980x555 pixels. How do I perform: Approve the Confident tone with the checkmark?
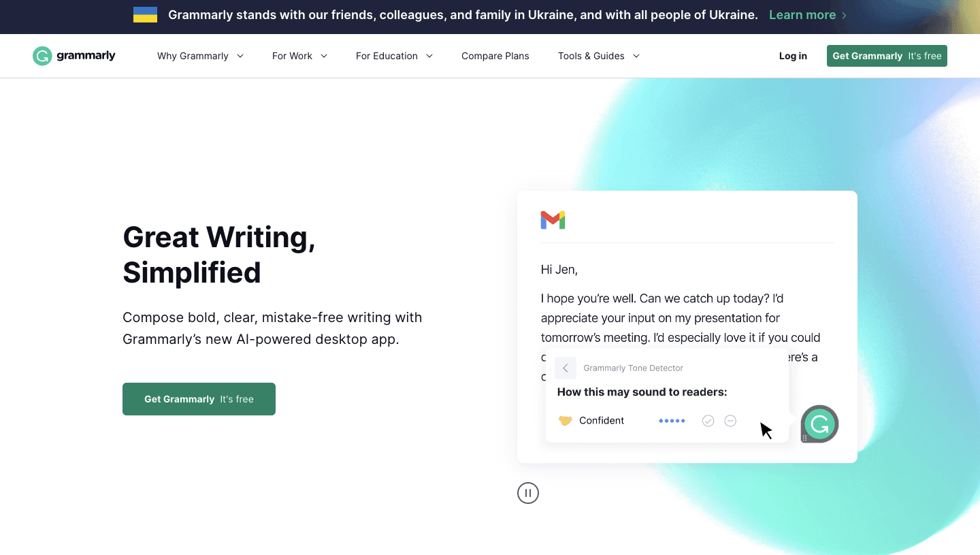(x=708, y=420)
